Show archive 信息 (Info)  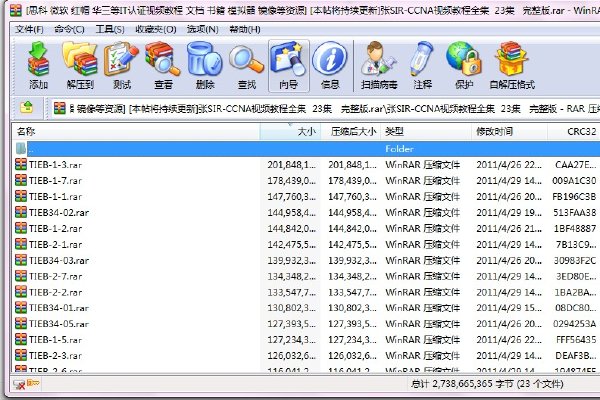point(330,66)
